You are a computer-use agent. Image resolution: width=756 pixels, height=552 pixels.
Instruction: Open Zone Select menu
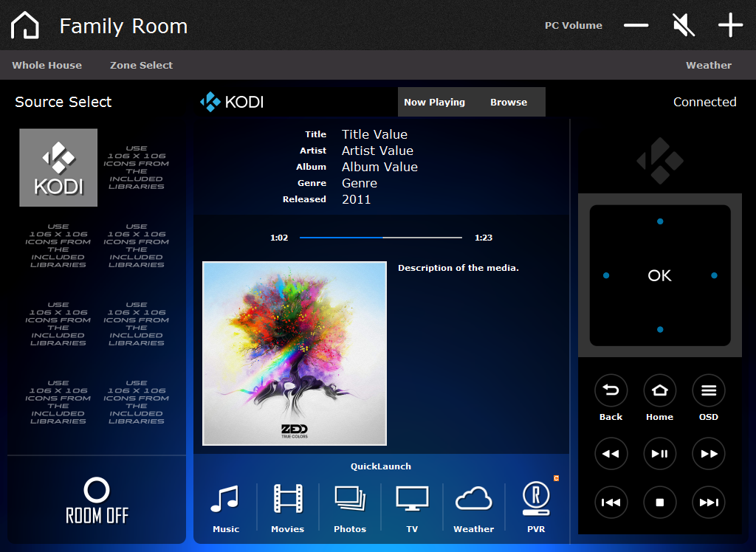point(141,65)
